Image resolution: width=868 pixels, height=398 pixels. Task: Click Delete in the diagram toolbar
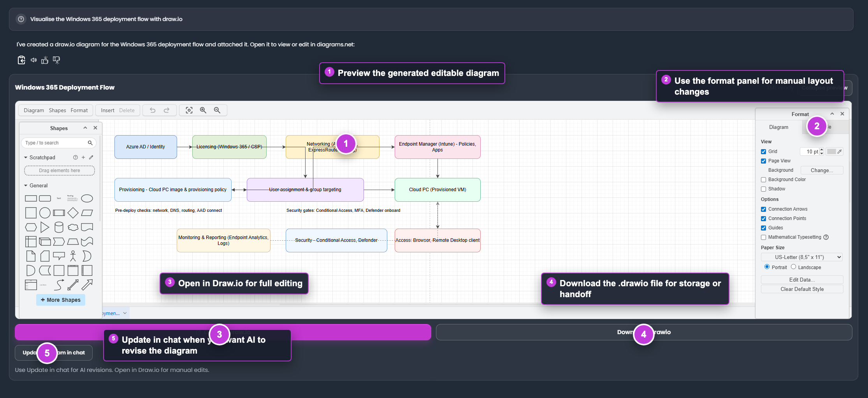click(x=127, y=110)
